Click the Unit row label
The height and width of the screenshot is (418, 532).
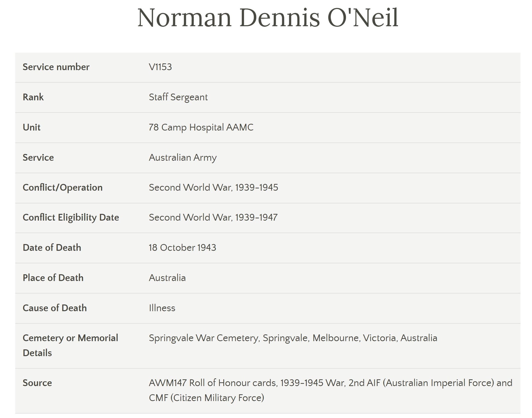tap(31, 127)
